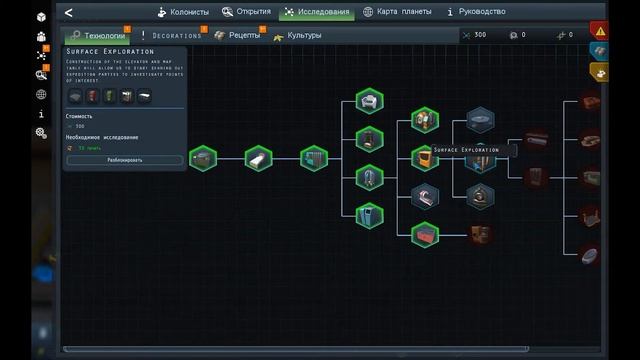640x360 pixels.
Task: Click the Необходимое исследование label
Action: point(102,138)
